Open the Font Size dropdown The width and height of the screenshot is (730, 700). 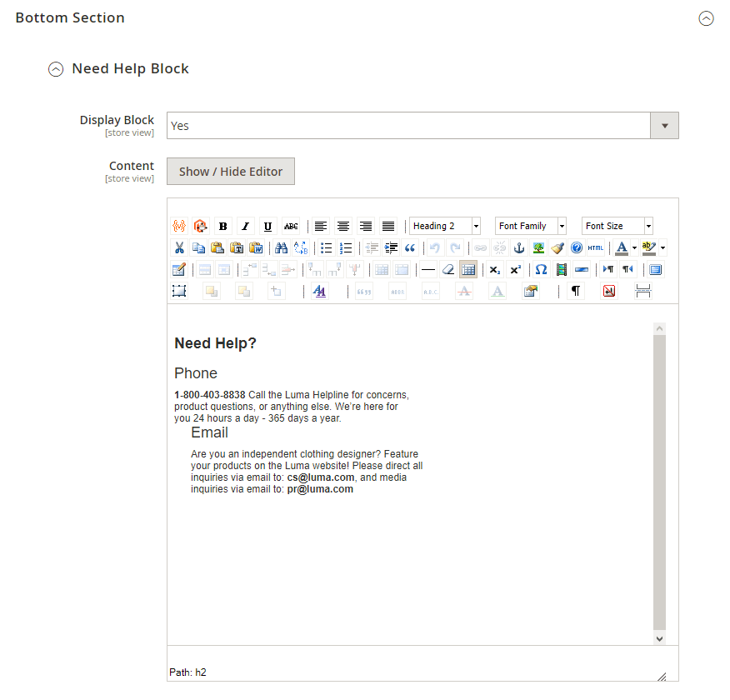click(x=617, y=226)
